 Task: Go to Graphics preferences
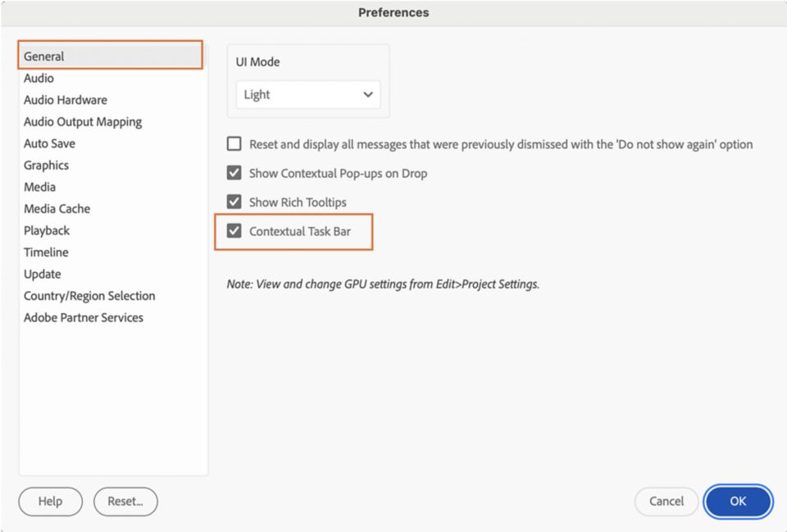46,165
